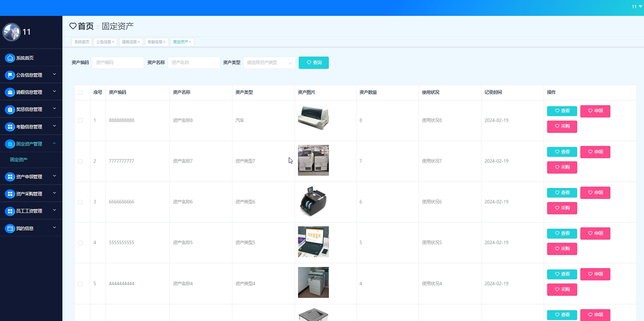Click the 首页 breadcrumb link
644x321 pixels.
point(86,26)
